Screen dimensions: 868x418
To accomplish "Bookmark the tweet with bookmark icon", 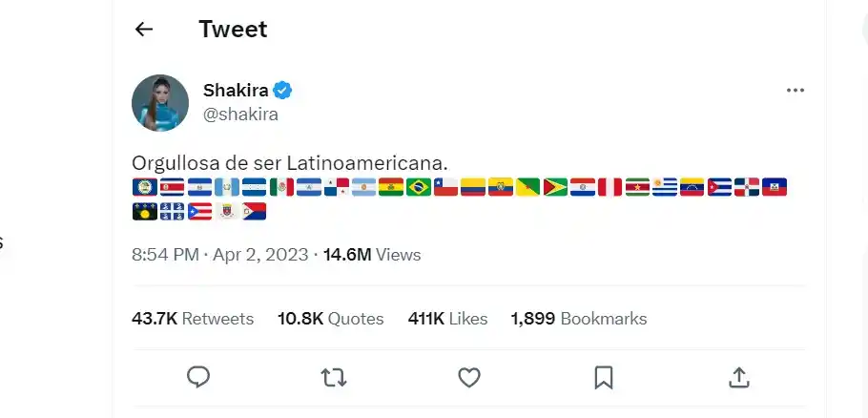I will pyautogui.click(x=604, y=378).
